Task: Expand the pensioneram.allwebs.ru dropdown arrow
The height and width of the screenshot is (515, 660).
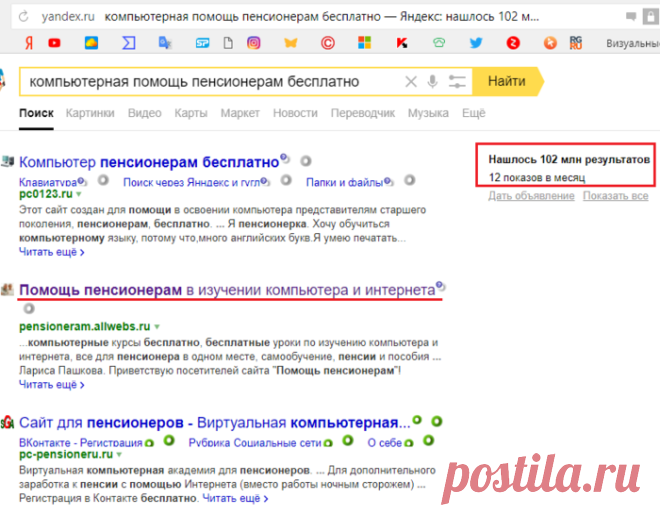Action: coord(157,327)
